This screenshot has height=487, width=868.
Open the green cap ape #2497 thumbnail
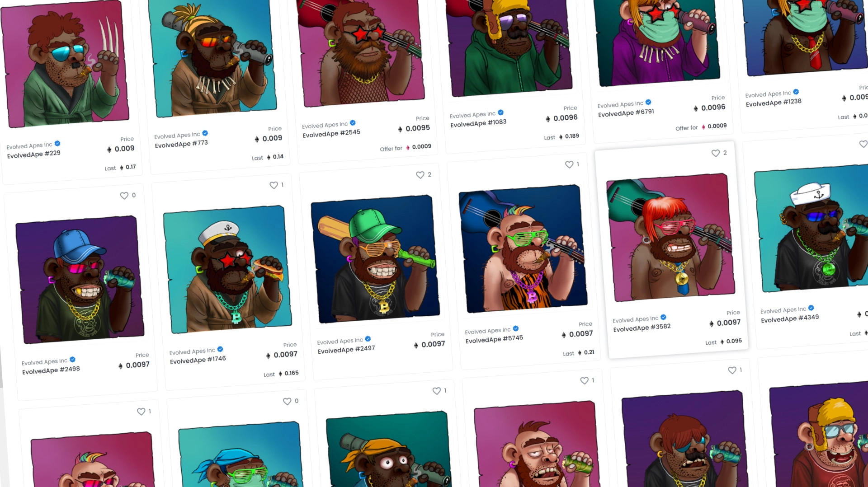[375, 259]
